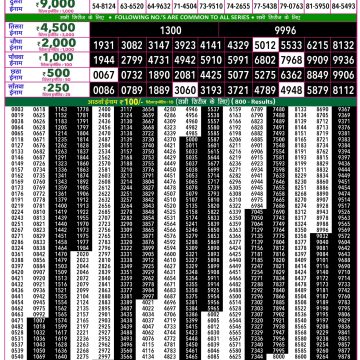
Task: Click number 1889 in the ₹250 row
Action: coord(159,90)
